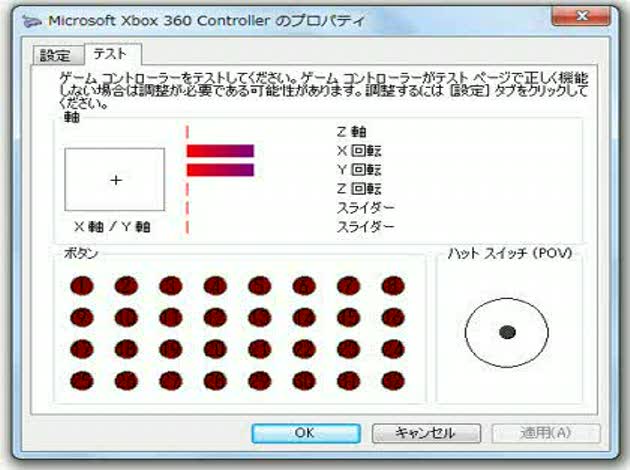Click button indicator 27
Viewport: 630px width, 470px height.
[x=171, y=381]
